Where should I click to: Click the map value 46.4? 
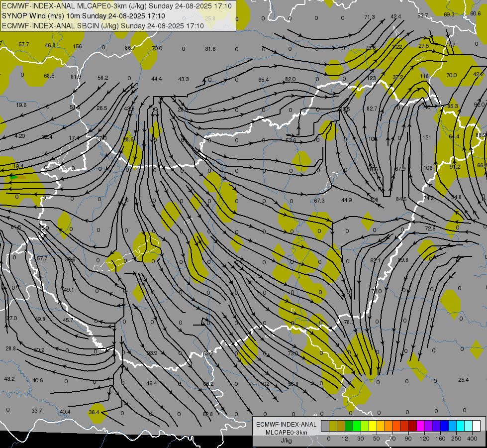152,383
